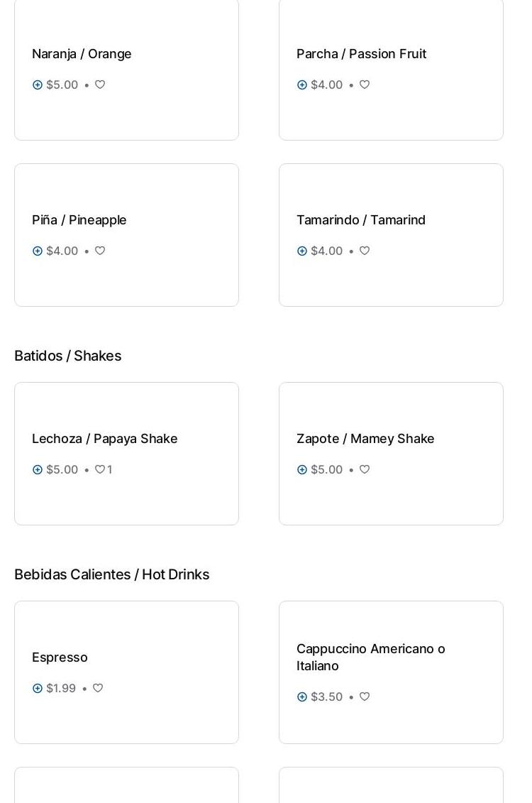Add Naranja / Orange to order
The width and height of the screenshot is (532, 803).
pyautogui.click(x=38, y=85)
